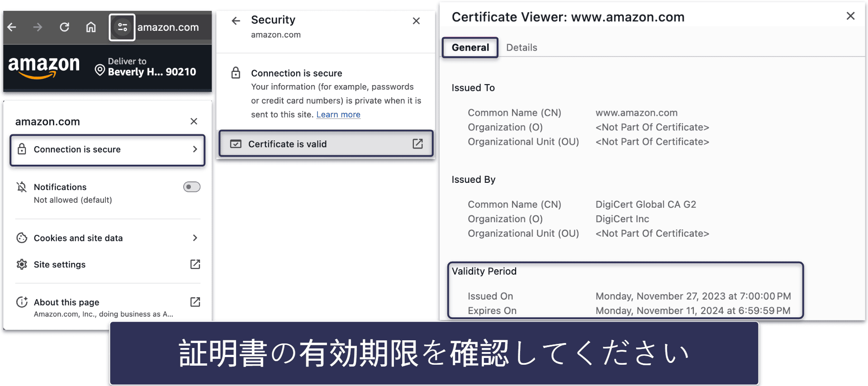Screen dimensions: 868x386
Task: Click the Amazon logo
Action: point(43,68)
